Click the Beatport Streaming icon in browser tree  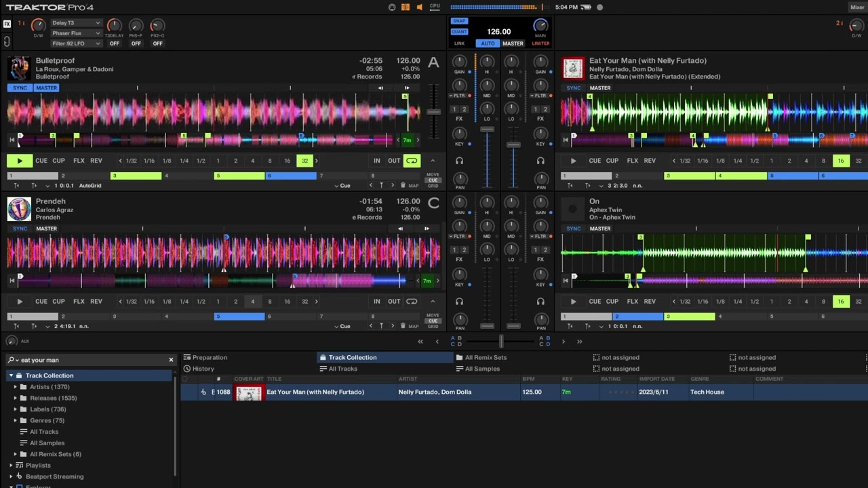pos(20,476)
